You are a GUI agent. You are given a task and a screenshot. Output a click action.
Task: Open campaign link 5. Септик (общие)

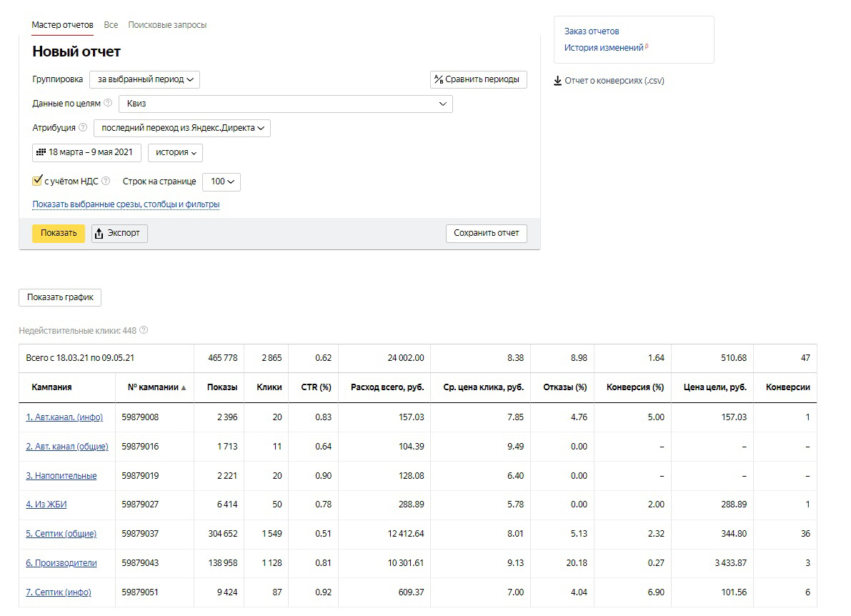point(61,534)
